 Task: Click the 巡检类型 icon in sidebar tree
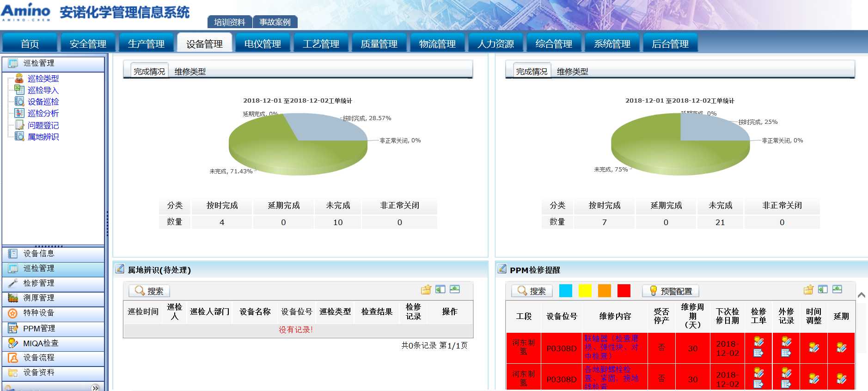click(19, 79)
